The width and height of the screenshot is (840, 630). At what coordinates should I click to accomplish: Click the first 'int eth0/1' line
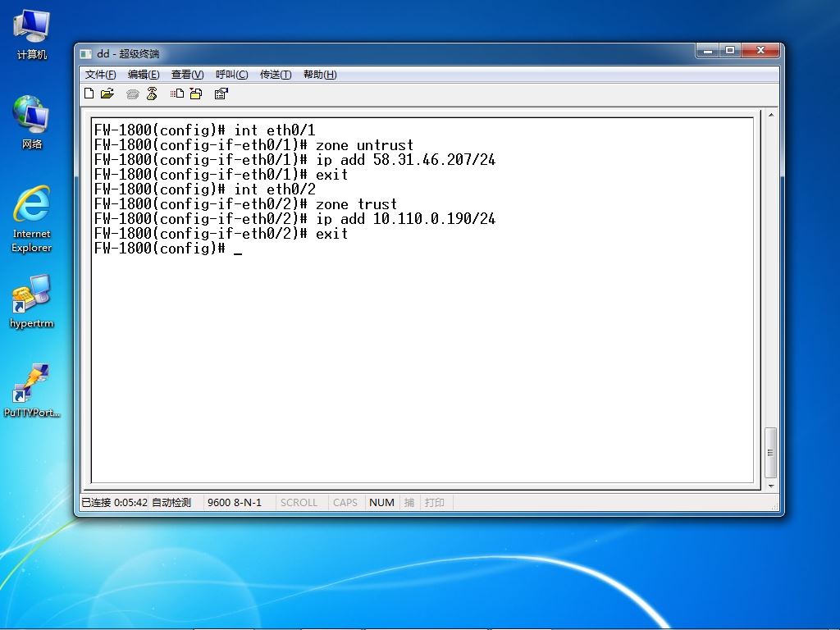click(x=204, y=130)
